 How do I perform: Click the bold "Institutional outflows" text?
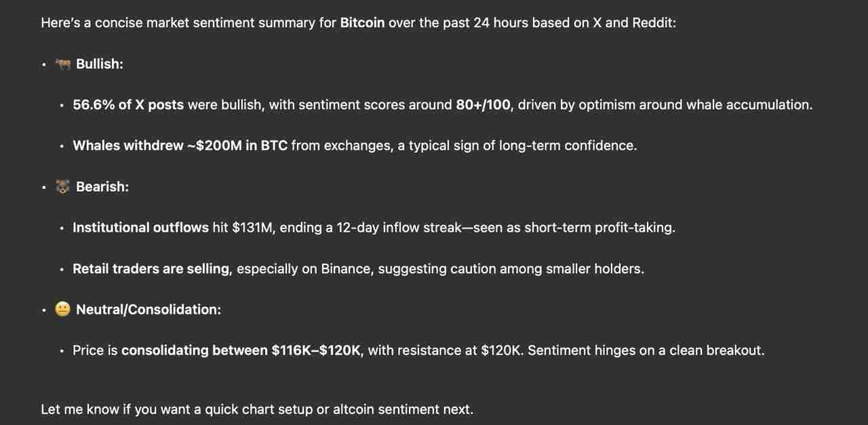coord(140,228)
